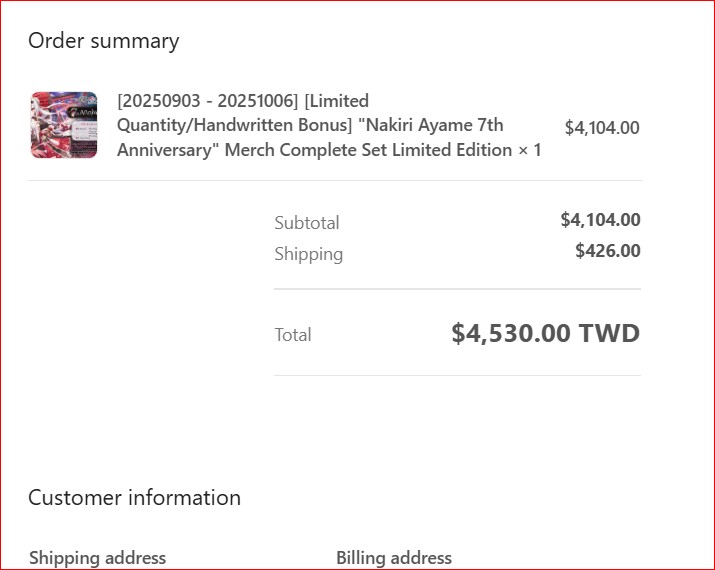Click the Subtotal label
715x570 pixels.
(307, 223)
